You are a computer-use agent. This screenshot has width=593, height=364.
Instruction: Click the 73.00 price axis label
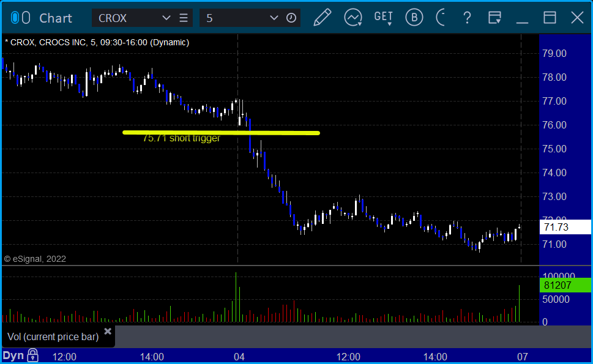click(554, 196)
